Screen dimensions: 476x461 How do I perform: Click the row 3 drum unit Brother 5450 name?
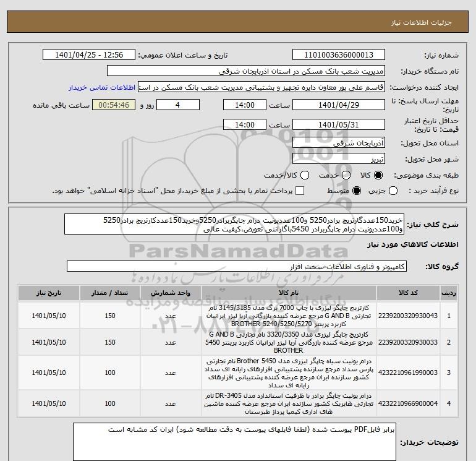[289, 373]
